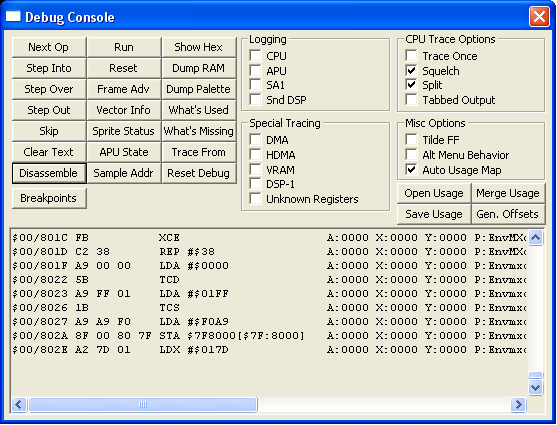Image resolution: width=557 pixels, height=425 pixels.
Task: Toggle VRAM tracing checkbox
Action: [x=255, y=170]
